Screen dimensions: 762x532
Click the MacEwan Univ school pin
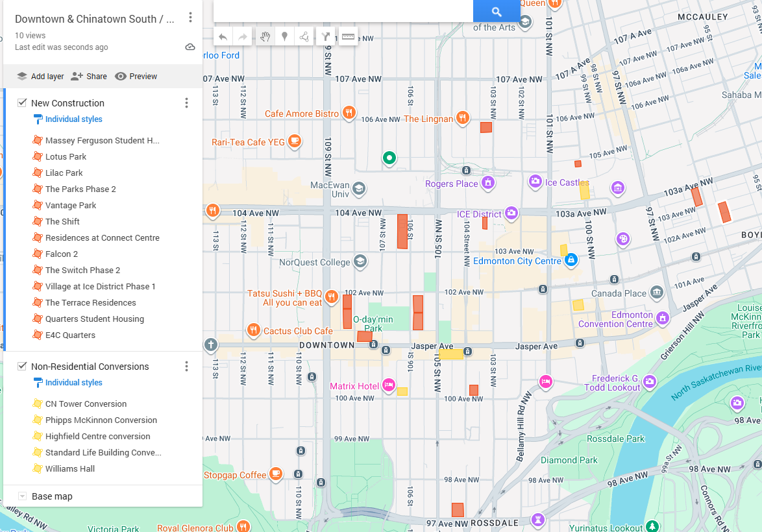coord(359,189)
